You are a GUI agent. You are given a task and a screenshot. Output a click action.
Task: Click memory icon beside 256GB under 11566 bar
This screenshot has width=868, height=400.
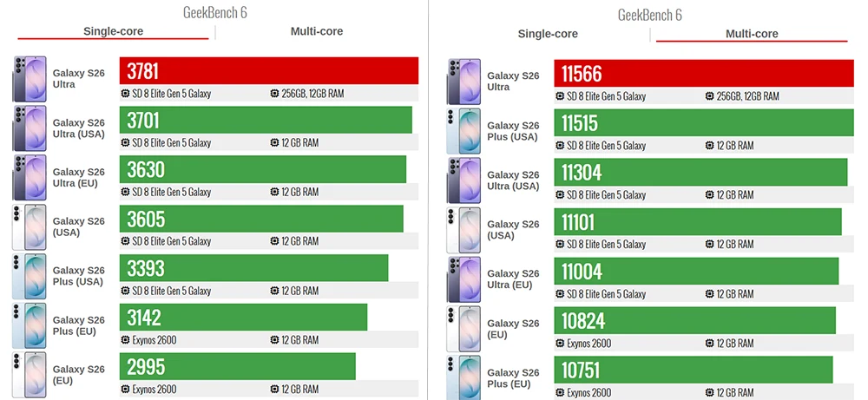click(x=709, y=96)
